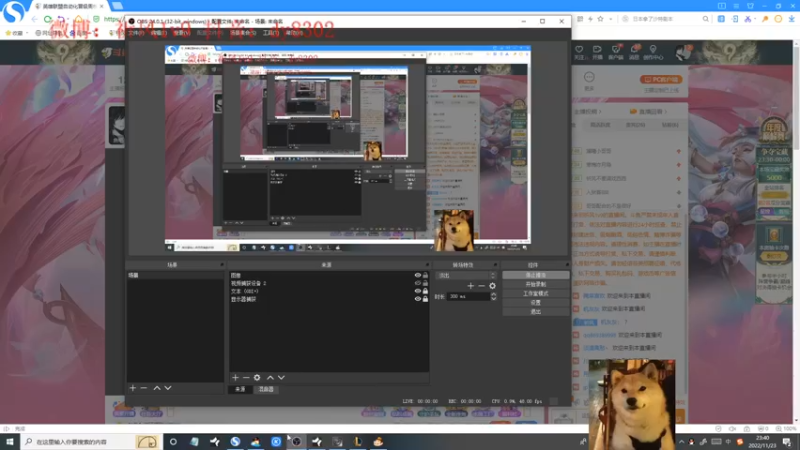Hide the 文本 (GDI+) source
This screenshot has height=450, width=800.
pos(417,291)
